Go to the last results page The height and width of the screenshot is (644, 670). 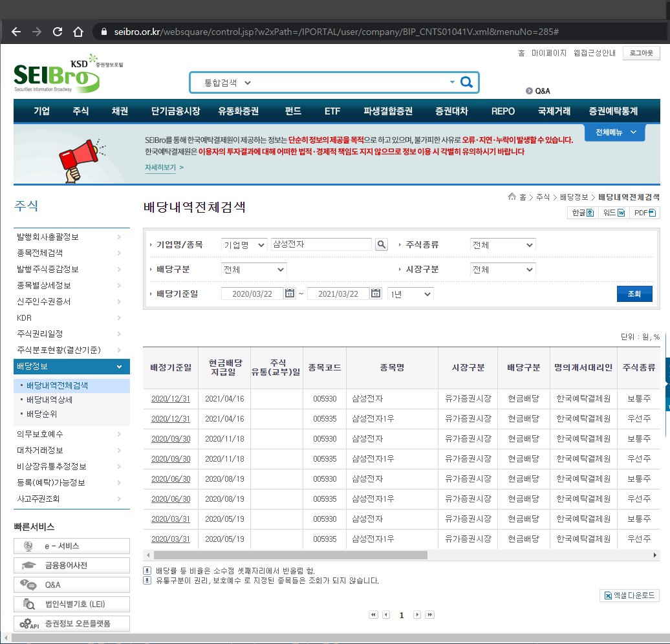430,614
